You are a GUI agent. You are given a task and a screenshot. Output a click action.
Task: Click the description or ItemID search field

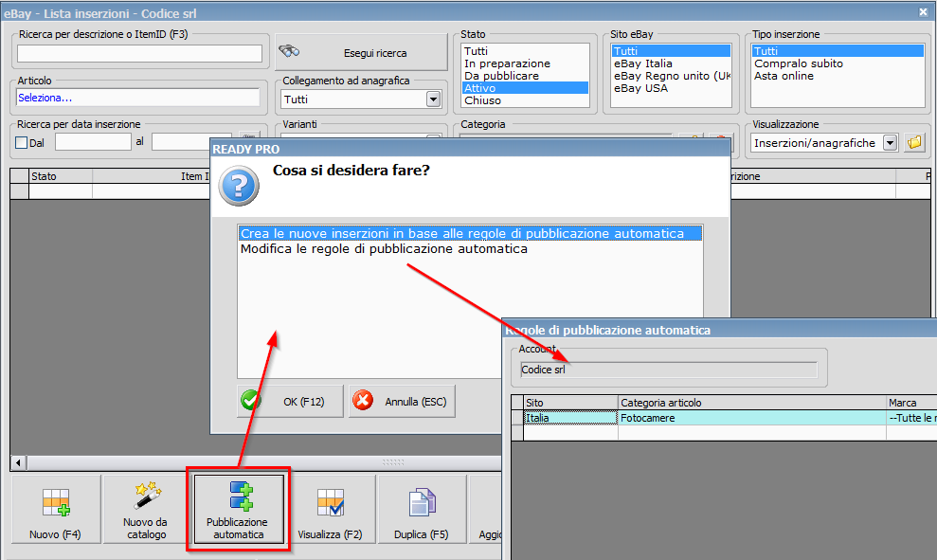[x=140, y=53]
